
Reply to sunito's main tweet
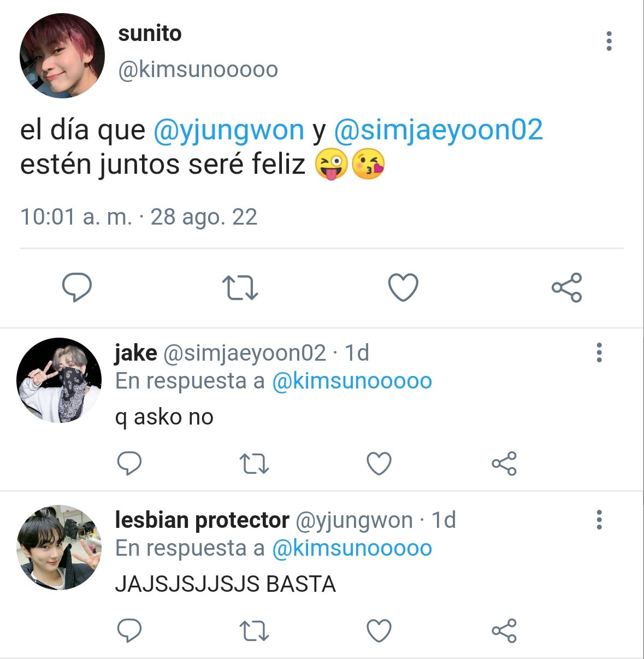76,287
